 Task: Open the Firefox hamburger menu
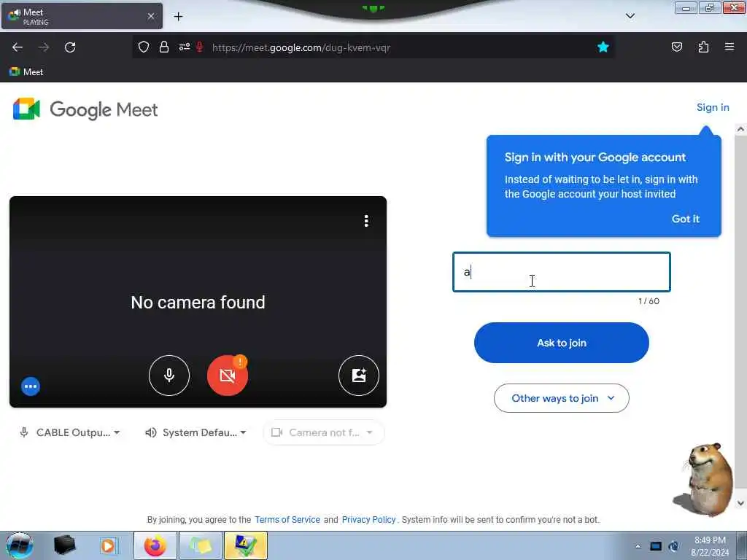729,47
